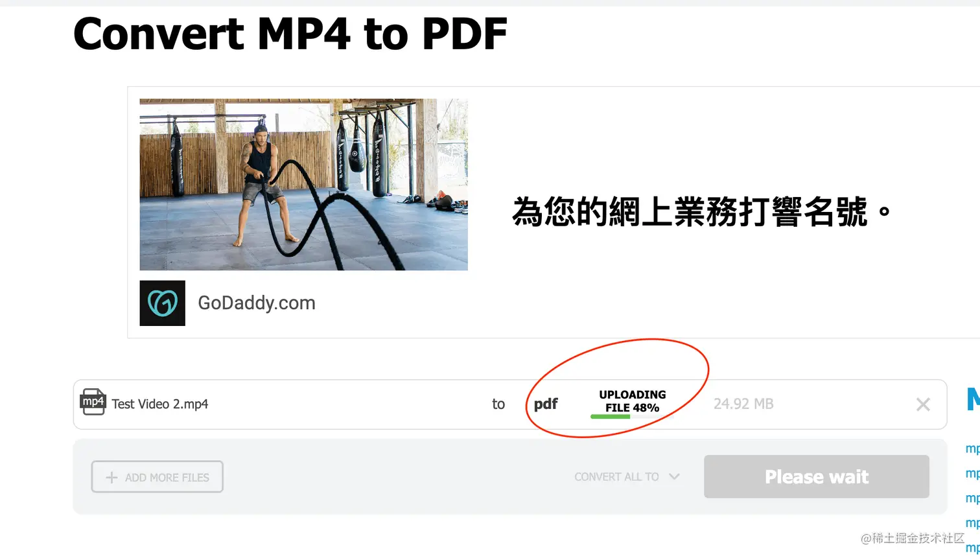Click the Convert MP4 to PDF heading
Viewport: 980px width, 560px height.
point(290,34)
